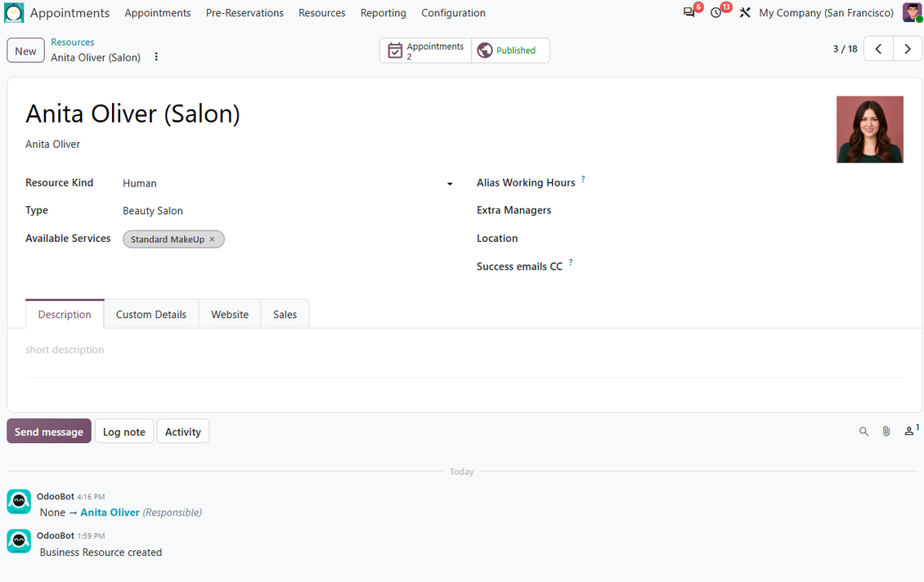Remove the Standard MakeUp service tag
This screenshot has width=924, height=582.
212,240
